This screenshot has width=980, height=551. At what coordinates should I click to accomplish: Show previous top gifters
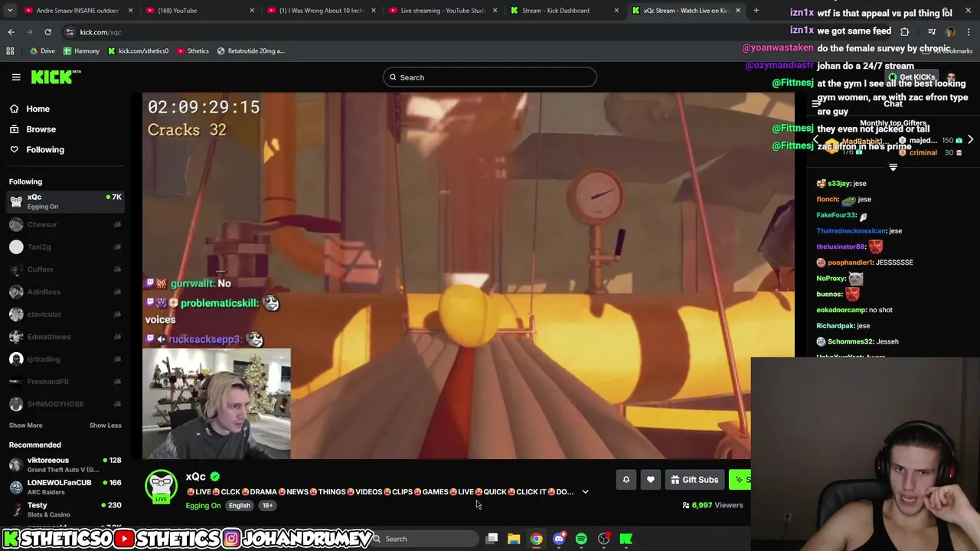(x=815, y=140)
